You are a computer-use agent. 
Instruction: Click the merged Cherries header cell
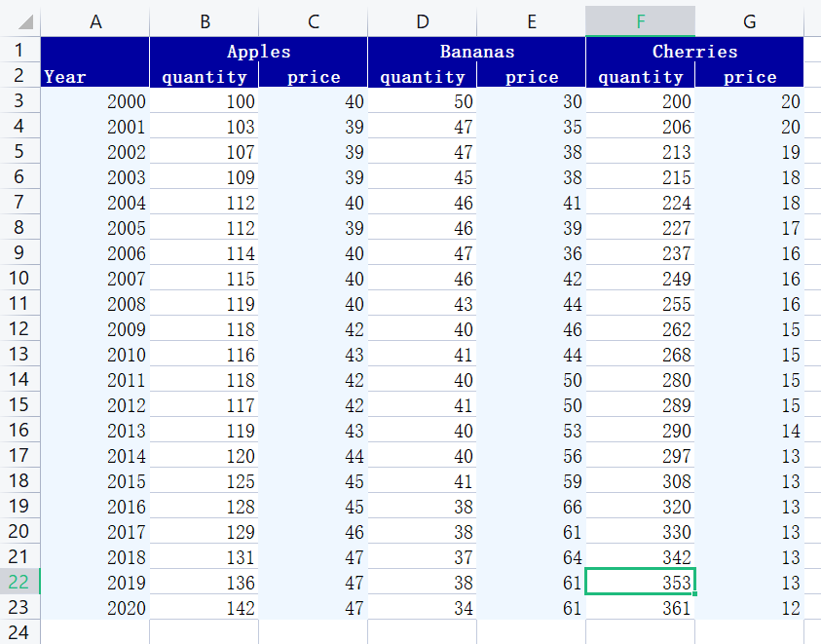coord(694,51)
